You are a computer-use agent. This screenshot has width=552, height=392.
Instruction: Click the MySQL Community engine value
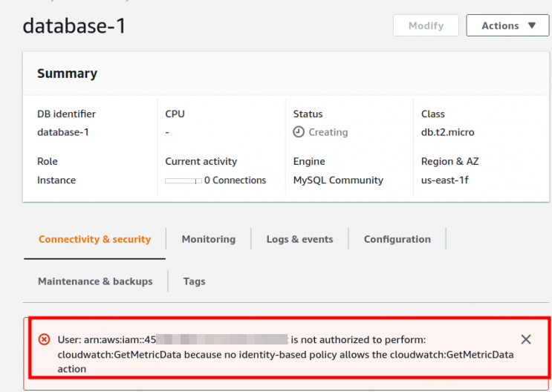(338, 180)
